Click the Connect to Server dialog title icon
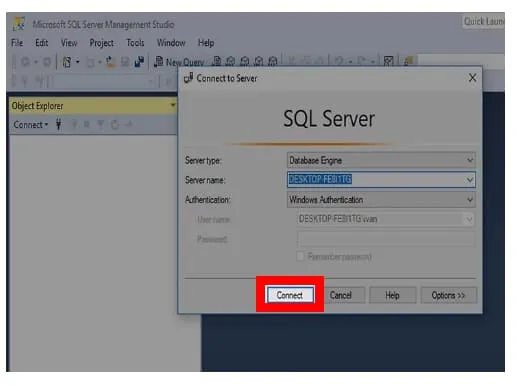This screenshot has height=385, width=518. click(189, 78)
